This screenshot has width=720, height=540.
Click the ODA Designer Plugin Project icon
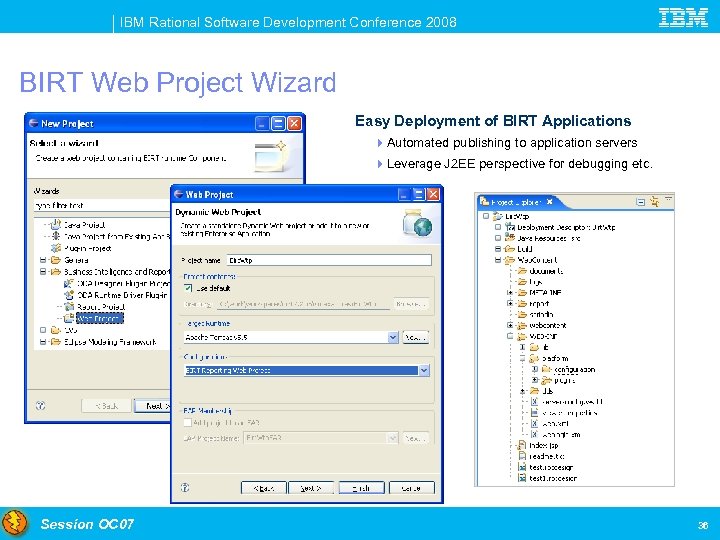coord(69,283)
